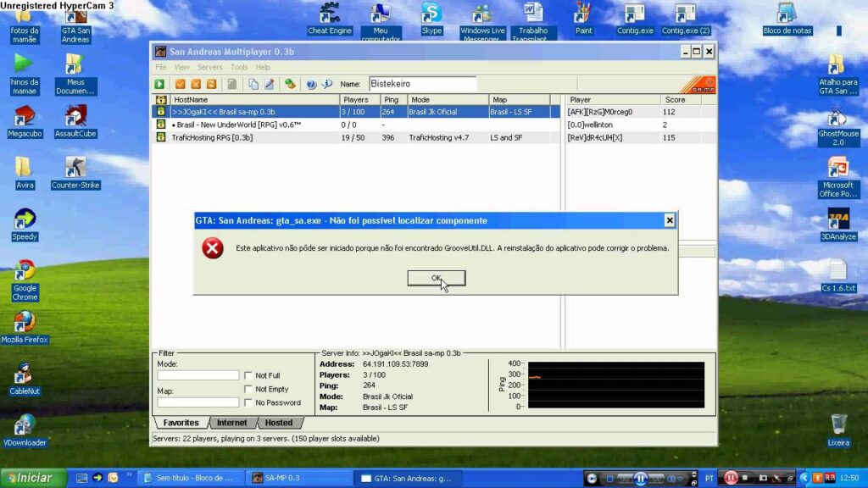Click the Cs 1.6.txt desktop file

838,276
